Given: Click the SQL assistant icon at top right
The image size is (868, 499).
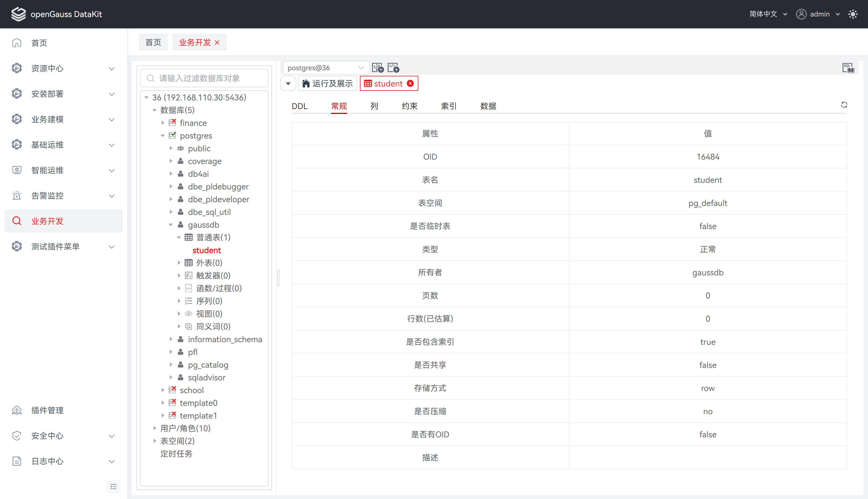Looking at the screenshot, I should click(x=848, y=68).
